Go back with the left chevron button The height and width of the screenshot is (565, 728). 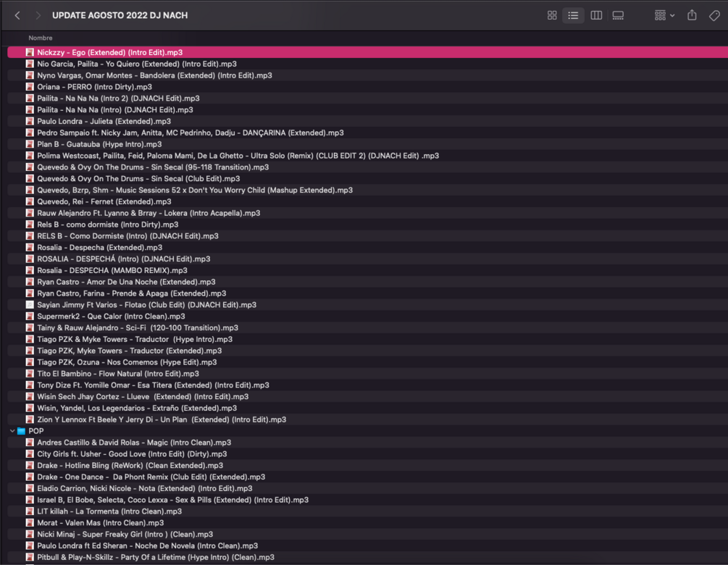(x=17, y=15)
